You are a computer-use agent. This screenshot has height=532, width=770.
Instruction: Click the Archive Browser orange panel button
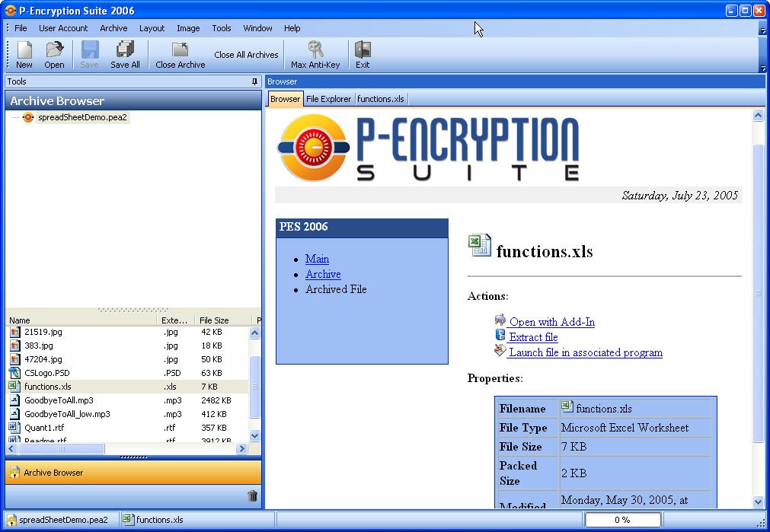pyautogui.click(x=133, y=473)
